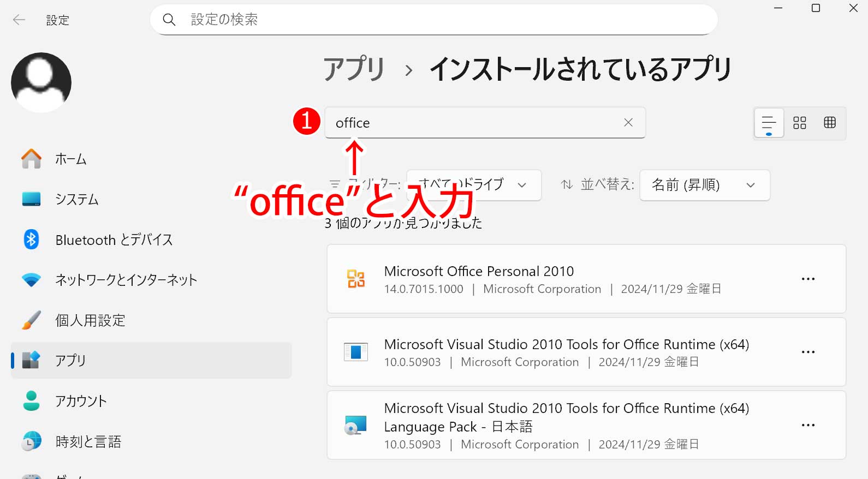Open アカウント in sidebar
This screenshot has height=479, width=868.
(151, 401)
